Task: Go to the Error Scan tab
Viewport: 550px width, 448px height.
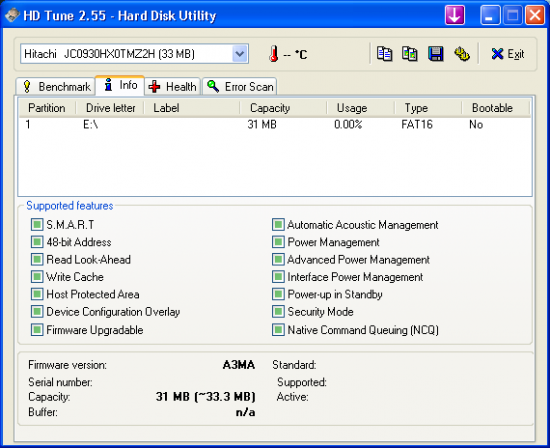Action: [x=240, y=86]
